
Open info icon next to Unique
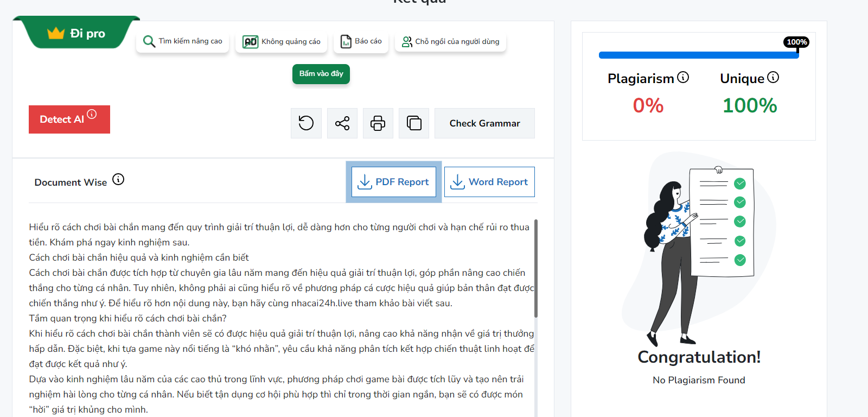(773, 78)
